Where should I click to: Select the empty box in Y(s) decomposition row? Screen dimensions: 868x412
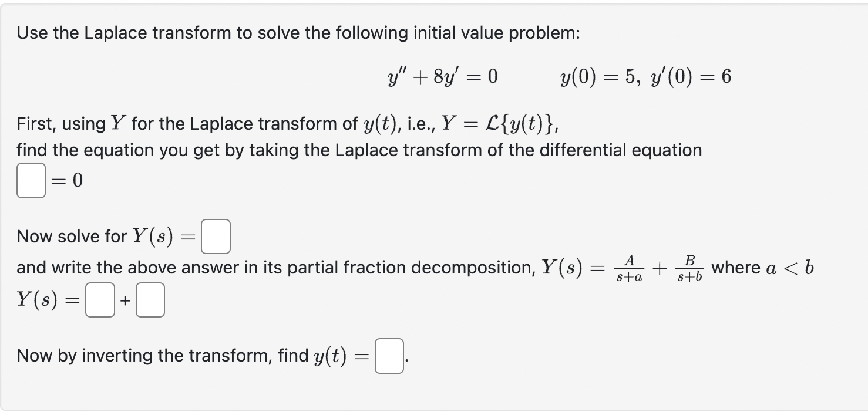tap(99, 300)
